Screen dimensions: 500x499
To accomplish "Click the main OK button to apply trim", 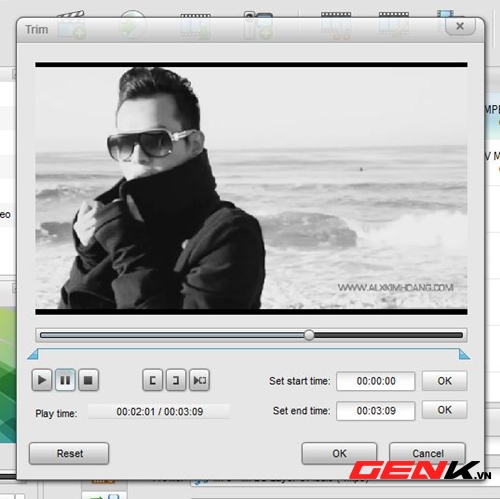I will [x=339, y=453].
